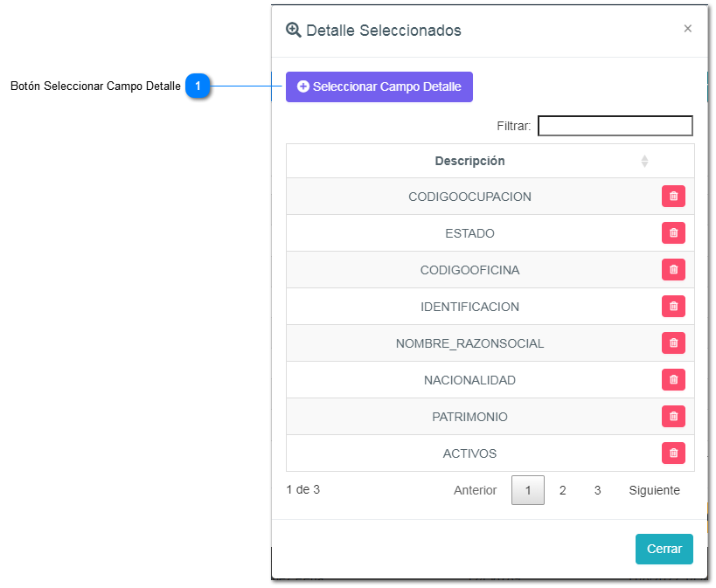Click the Seleccionar Campo Detalle button
This screenshot has width=716, height=588.
click(379, 86)
